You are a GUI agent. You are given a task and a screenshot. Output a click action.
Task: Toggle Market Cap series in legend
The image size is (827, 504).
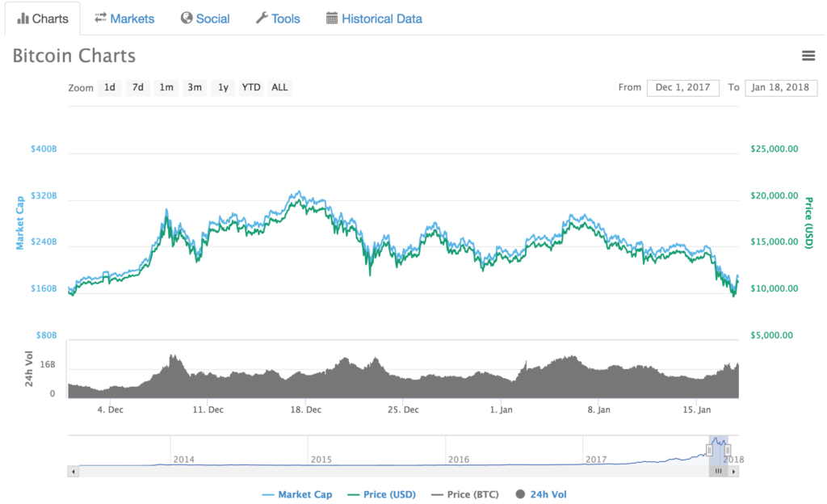[297, 494]
